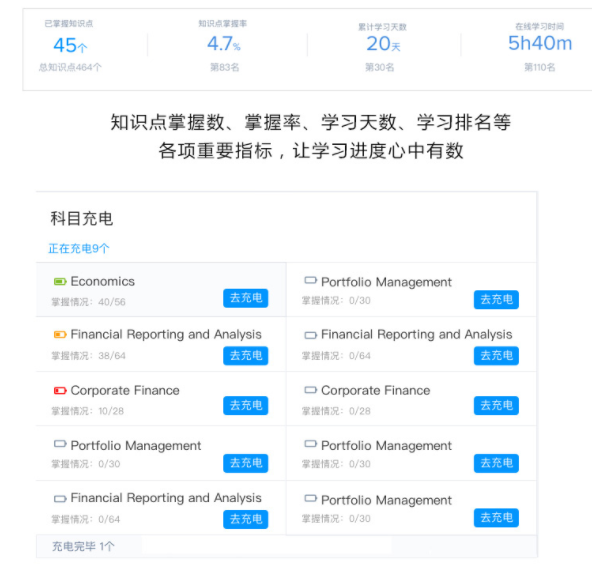Click the 在线学习时间 label
Image resolution: width=592 pixels, height=568 pixels.
coord(540,26)
